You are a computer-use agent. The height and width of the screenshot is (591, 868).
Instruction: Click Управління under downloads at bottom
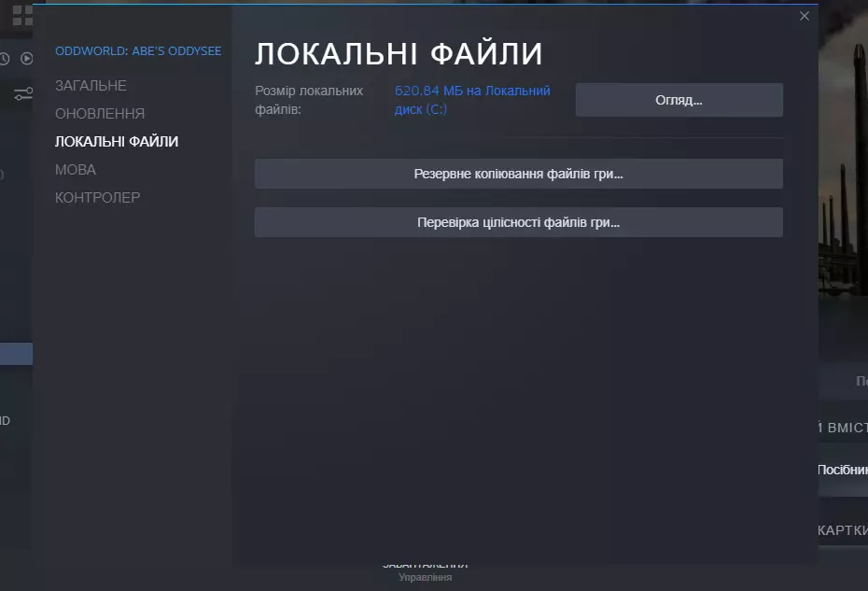(x=426, y=577)
